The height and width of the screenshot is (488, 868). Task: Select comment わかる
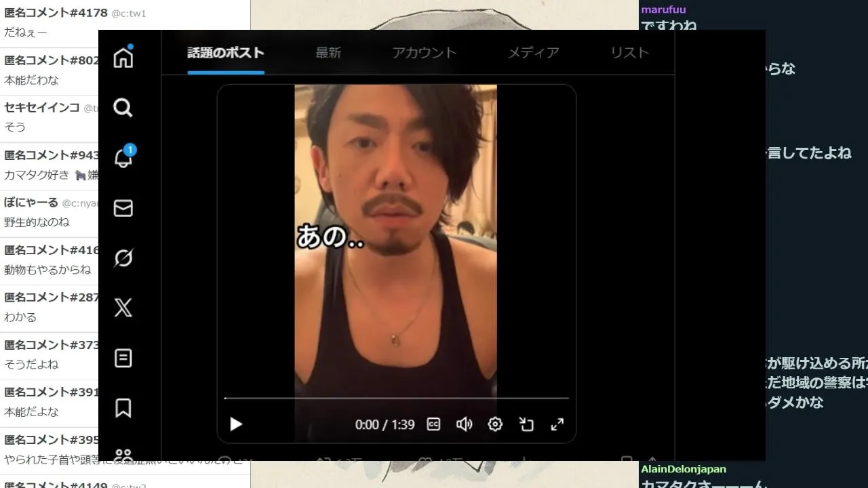(x=20, y=317)
